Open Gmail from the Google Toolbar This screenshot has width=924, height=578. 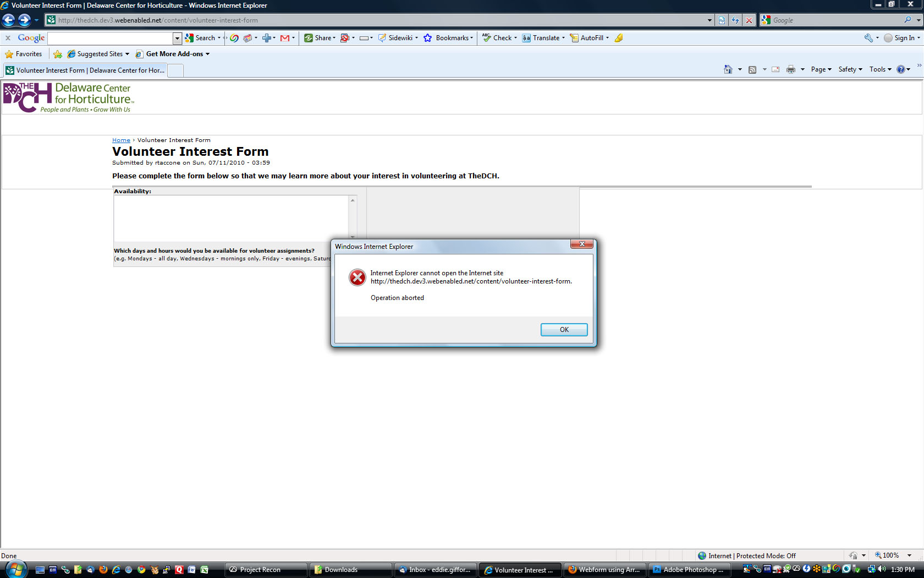[x=284, y=38]
